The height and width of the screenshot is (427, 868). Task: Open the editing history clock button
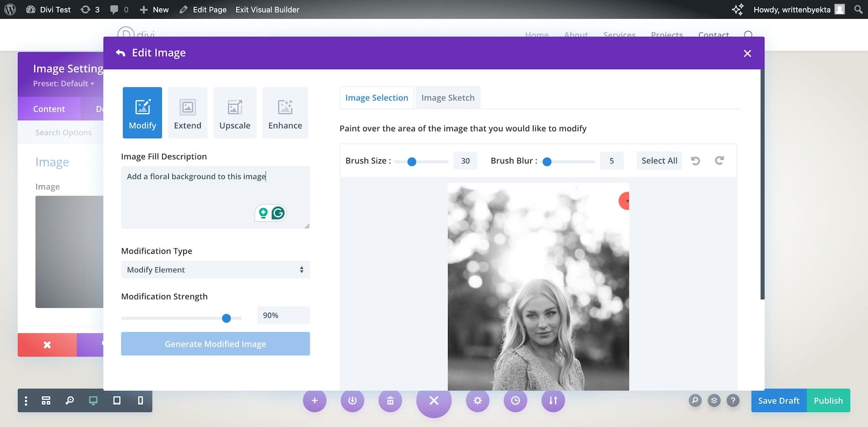(x=515, y=400)
